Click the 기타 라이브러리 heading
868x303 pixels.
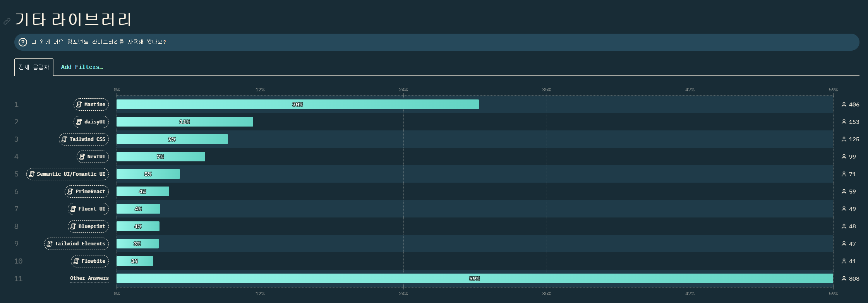coord(74,19)
